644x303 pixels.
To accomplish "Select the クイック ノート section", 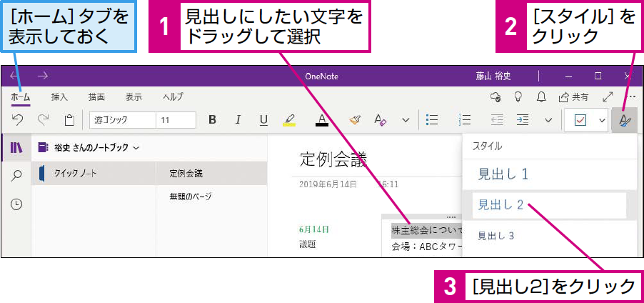I will click(x=94, y=174).
